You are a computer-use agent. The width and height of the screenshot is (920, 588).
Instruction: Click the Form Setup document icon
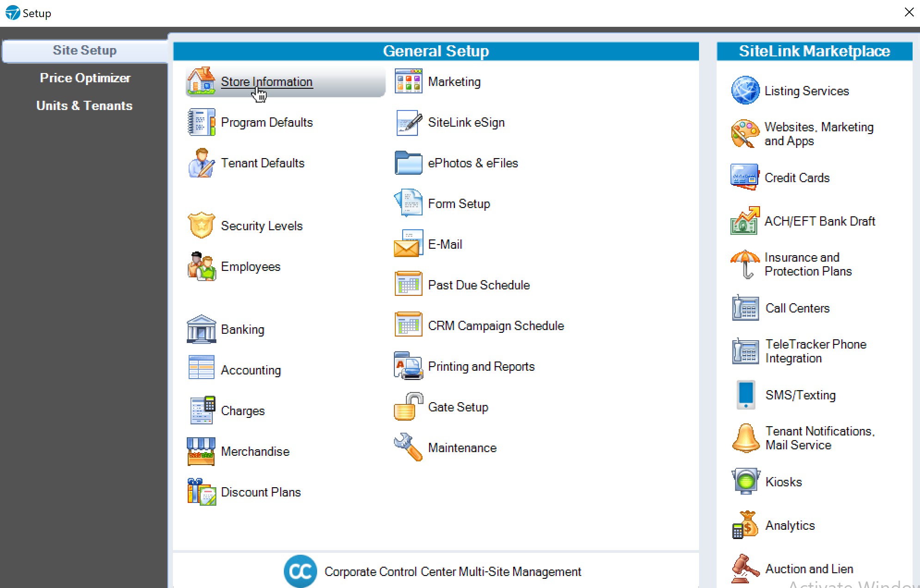tap(408, 202)
